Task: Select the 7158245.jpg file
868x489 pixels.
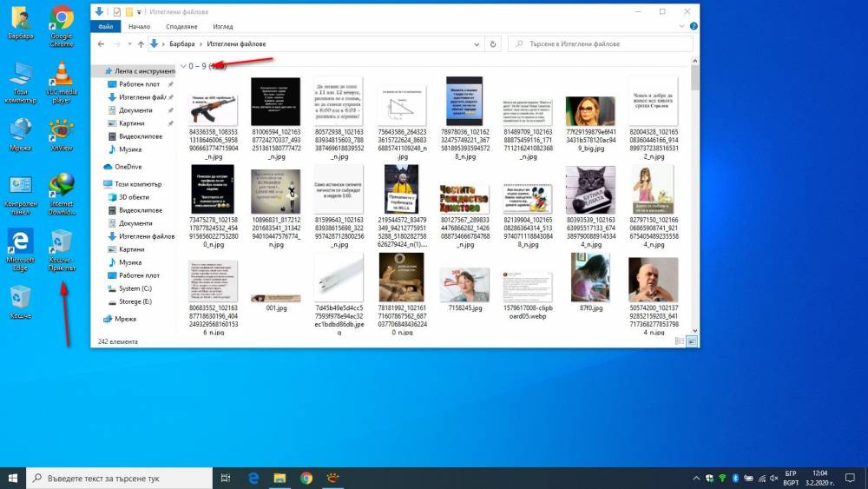Action: pos(465,289)
